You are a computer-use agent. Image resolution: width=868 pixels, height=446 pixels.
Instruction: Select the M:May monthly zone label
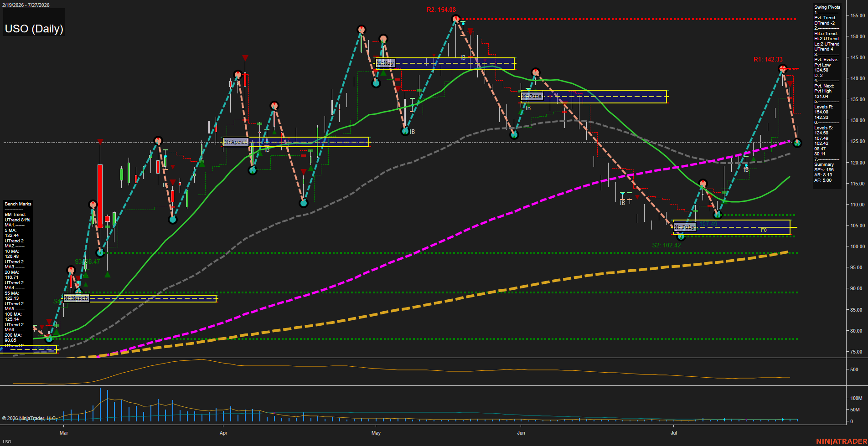[385, 63]
